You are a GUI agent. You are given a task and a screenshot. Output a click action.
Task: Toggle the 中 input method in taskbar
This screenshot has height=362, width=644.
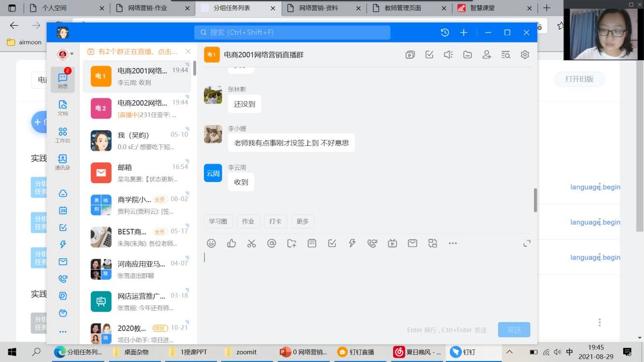point(569,352)
